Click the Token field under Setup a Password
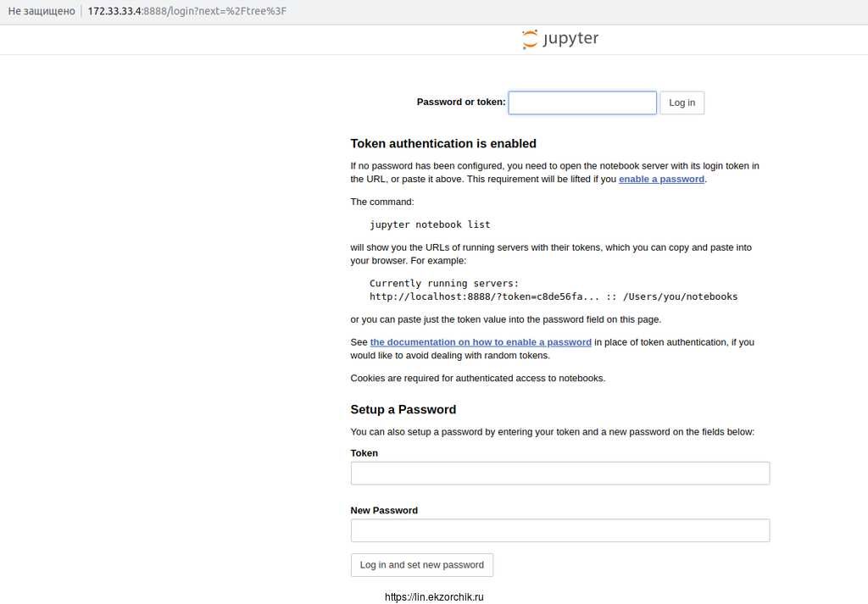This screenshot has width=868, height=604. [559, 473]
